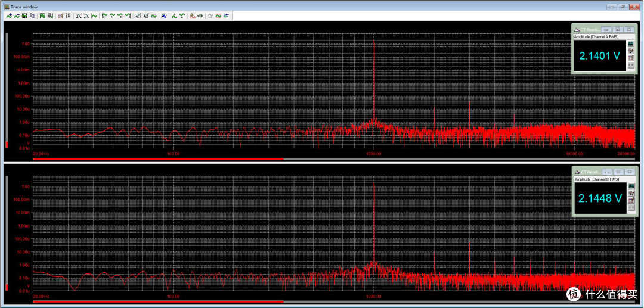
Task: Click the upper trace vertical level slider
Action: pyautogui.click(x=7, y=90)
